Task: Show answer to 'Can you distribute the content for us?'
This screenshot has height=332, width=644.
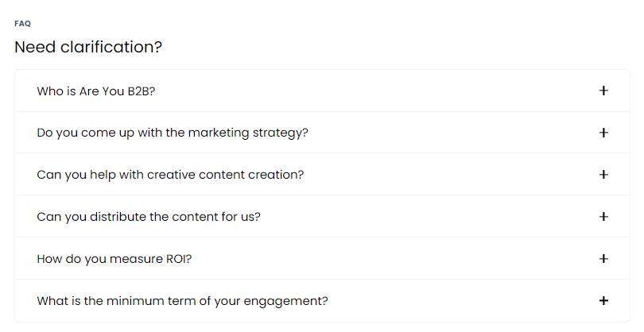Action: [149, 217]
